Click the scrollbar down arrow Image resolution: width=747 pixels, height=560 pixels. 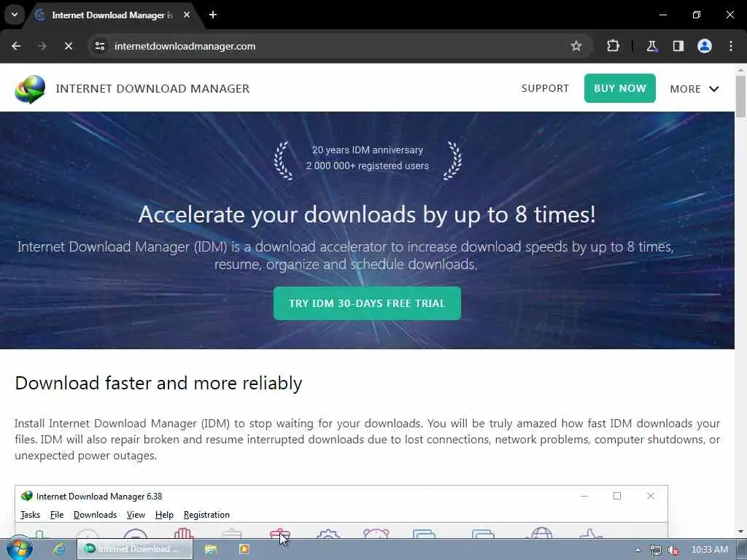pos(740,532)
